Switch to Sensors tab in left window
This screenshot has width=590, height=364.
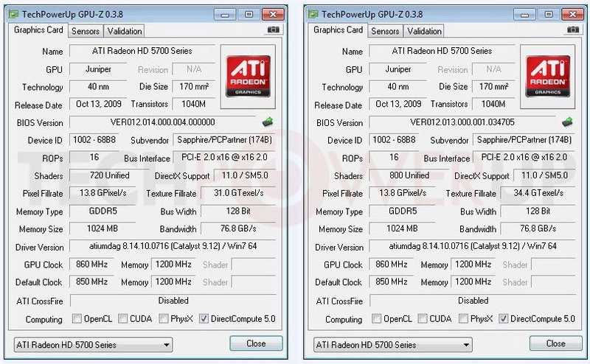click(x=86, y=31)
